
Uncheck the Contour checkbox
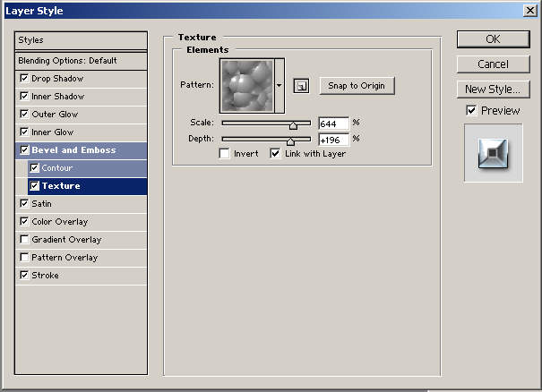34,168
